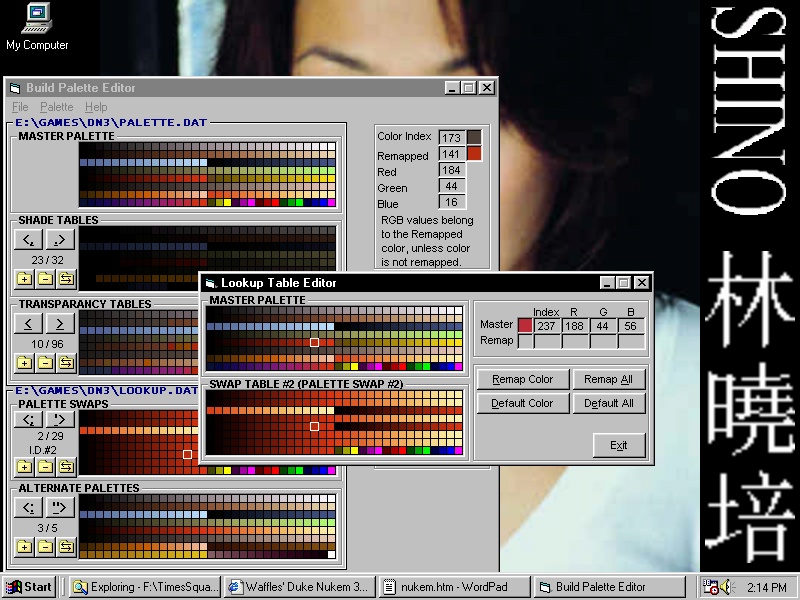The height and width of the screenshot is (600, 800).
Task: Go to next transparency table
Action: click(60, 324)
